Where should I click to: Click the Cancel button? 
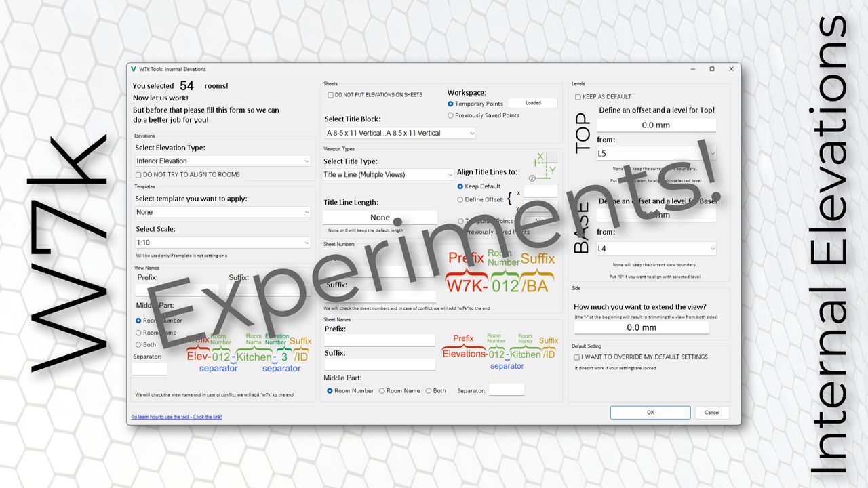click(712, 412)
